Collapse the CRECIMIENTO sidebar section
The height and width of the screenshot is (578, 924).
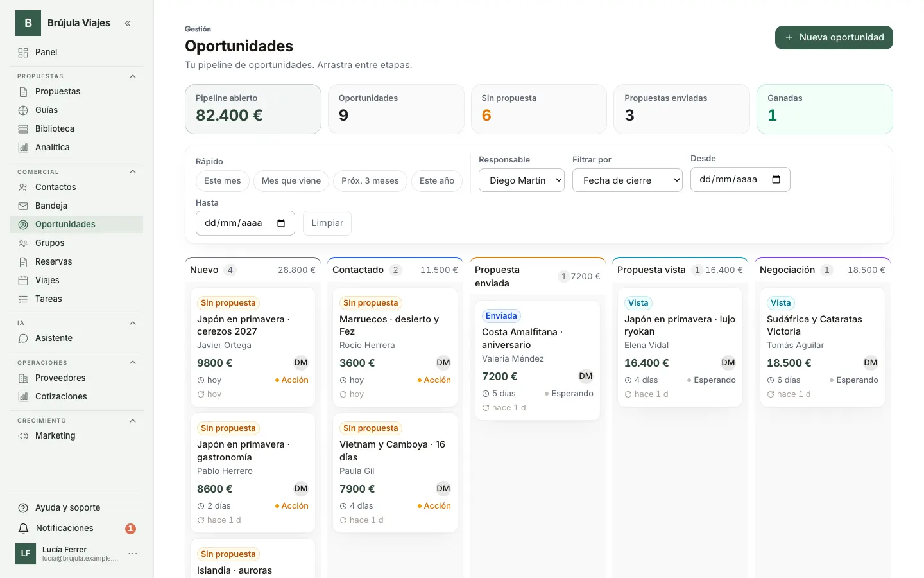tap(133, 421)
